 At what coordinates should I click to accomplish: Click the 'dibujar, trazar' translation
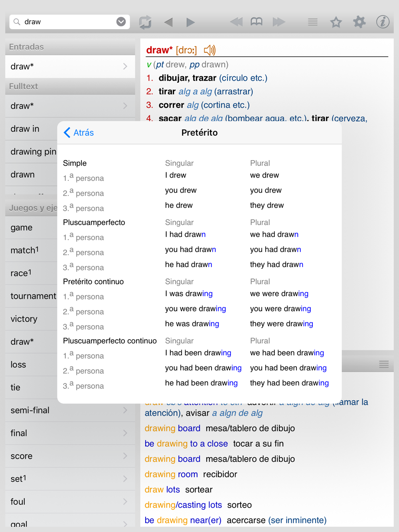coord(188,78)
